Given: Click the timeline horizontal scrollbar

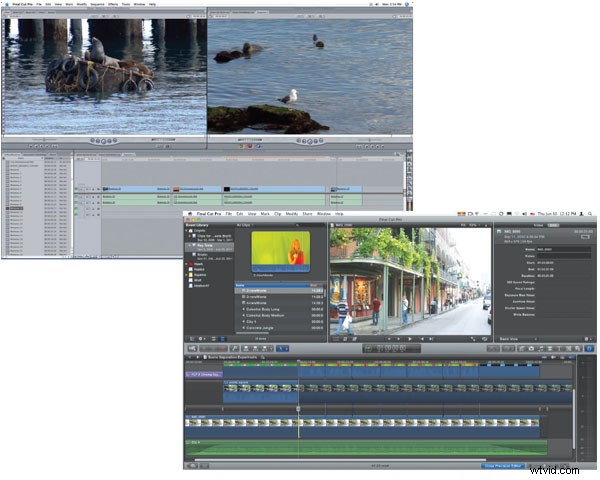Looking at the screenshot, I should [x=341, y=460].
